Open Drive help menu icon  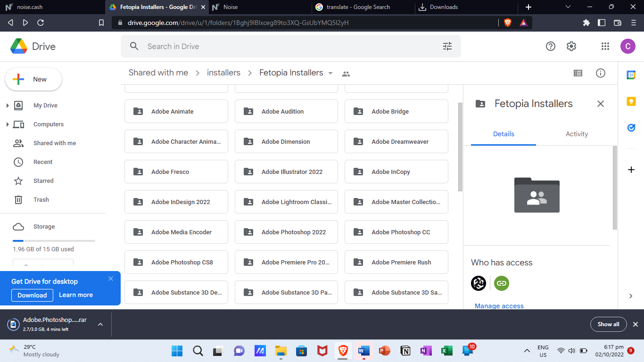(551, 46)
